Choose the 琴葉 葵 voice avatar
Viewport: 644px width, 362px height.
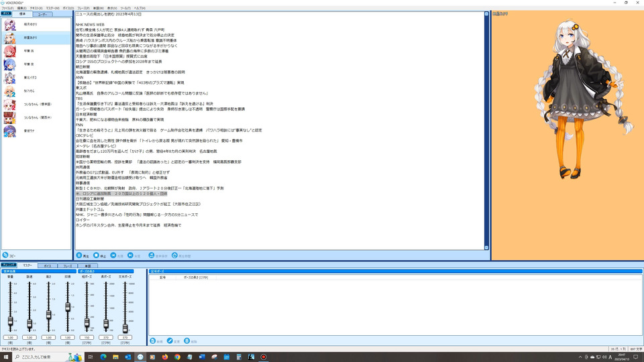pos(10,64)
